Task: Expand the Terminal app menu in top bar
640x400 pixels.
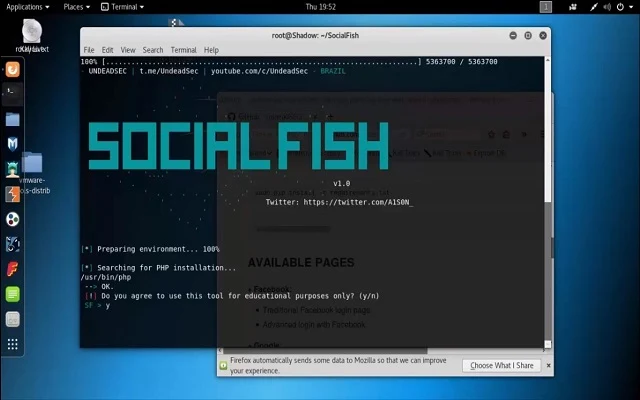Action: (x=122, y=7)
